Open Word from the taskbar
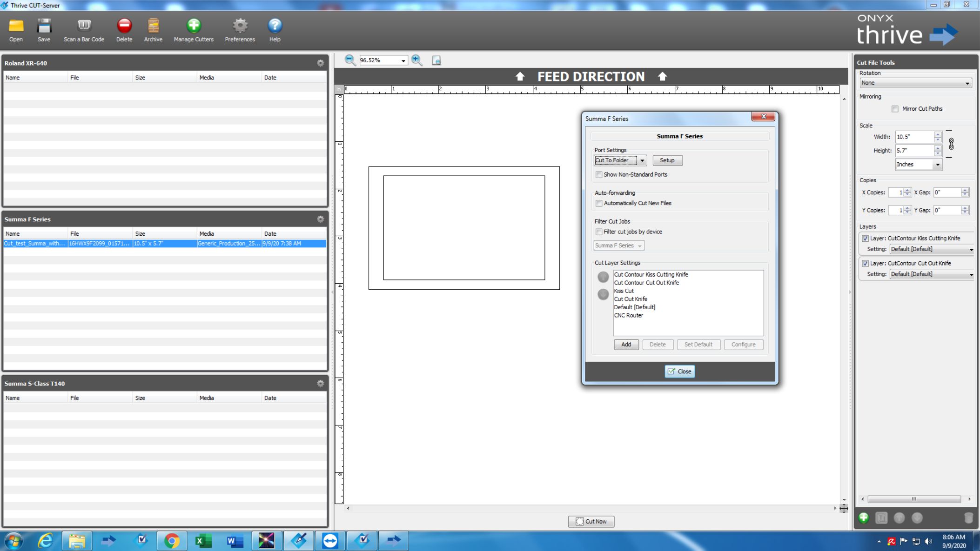This screenshot has width=980, height=551. click(235, 541)
